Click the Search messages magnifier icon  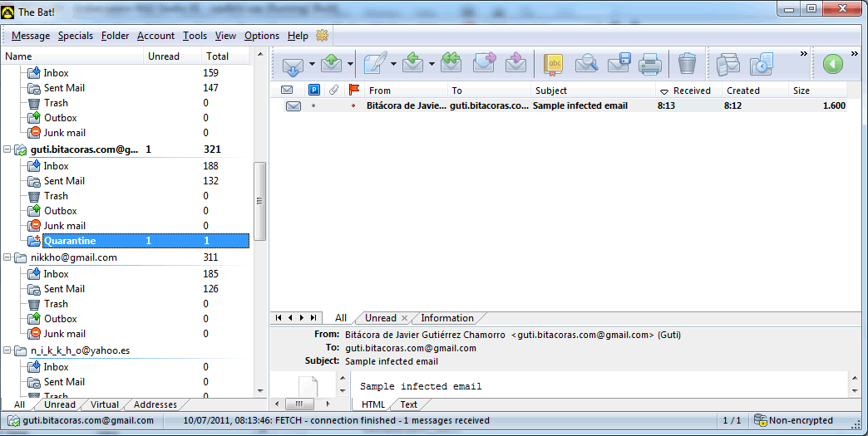pos(586,64)
